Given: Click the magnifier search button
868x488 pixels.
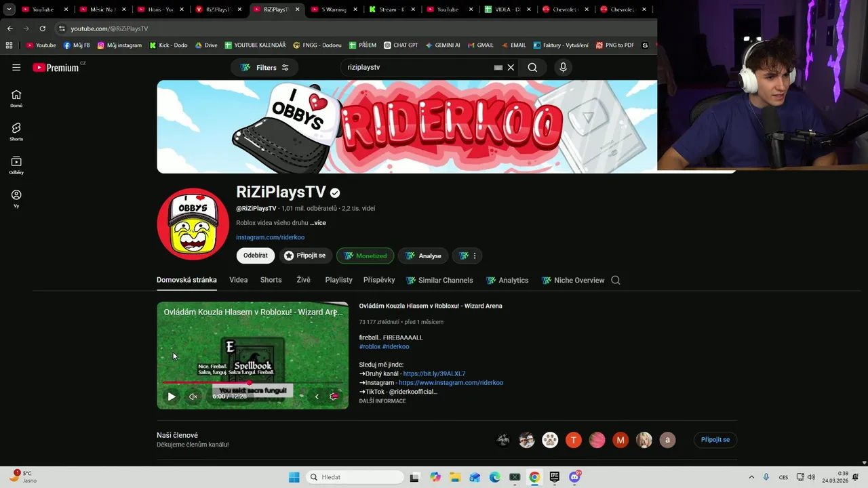Looking at the screenshot, I should (x=532, y=67).
